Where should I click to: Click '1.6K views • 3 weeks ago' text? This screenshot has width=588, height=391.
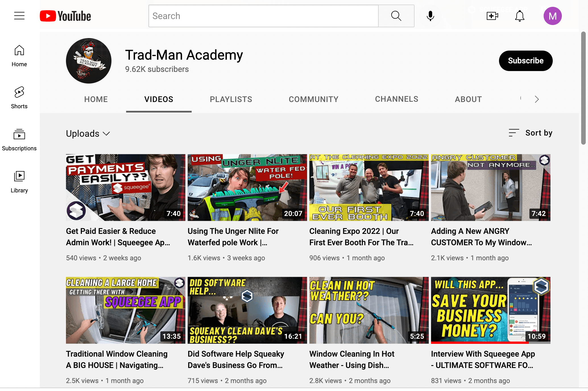pyautogui.click(x=226, y=258)
